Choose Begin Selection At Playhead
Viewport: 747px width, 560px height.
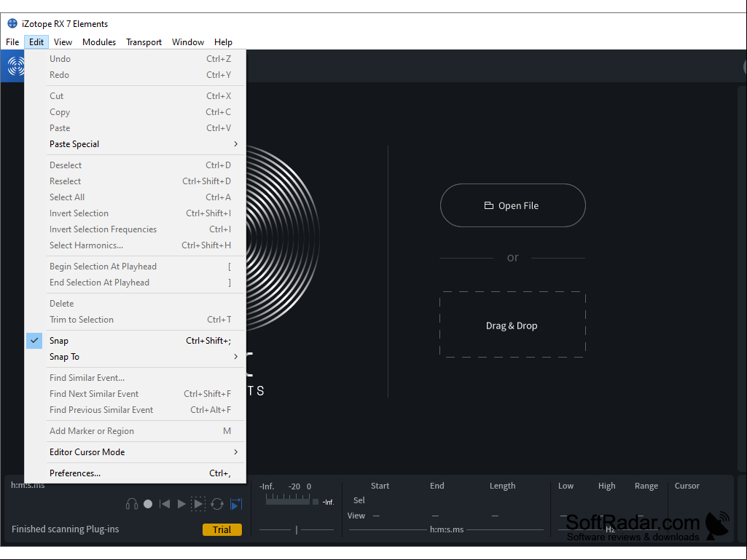click(136, 267)
